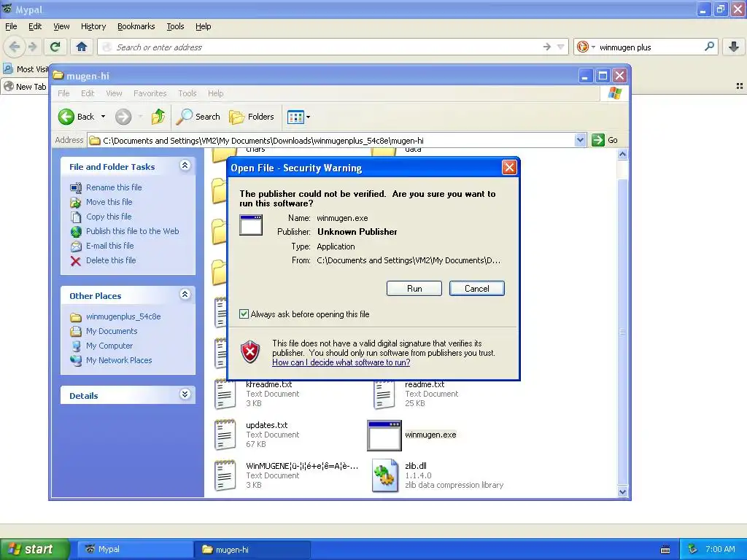Click the Up folder icon in Explorer
This screenshot has width=747, height=560.
158,117
